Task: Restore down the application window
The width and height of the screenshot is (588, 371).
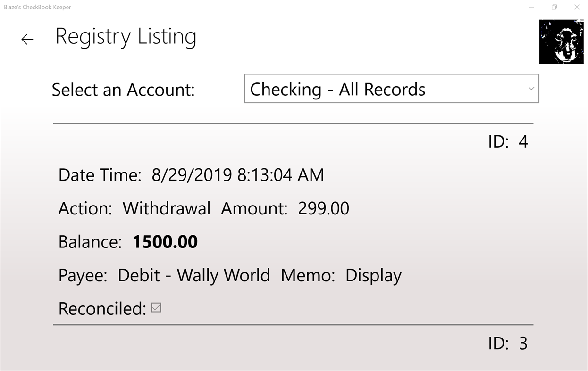Action: point(554,7)
